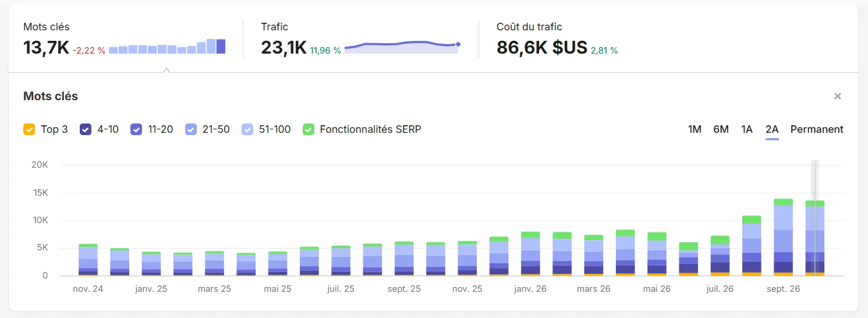The image size is (868, 318).
Task: Open the Coût du trafic metric
Action: point(542,47)
